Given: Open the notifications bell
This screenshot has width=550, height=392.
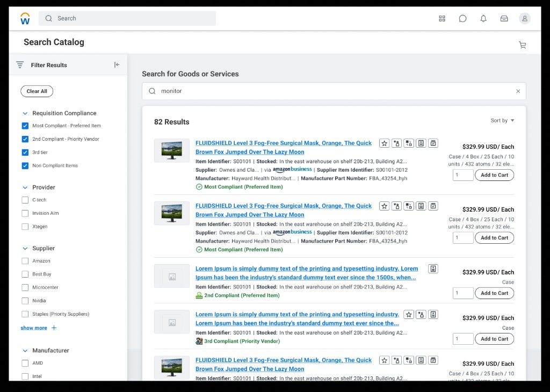Looking at the screenshot, I should pyautogui.click(x=483, y=19).
